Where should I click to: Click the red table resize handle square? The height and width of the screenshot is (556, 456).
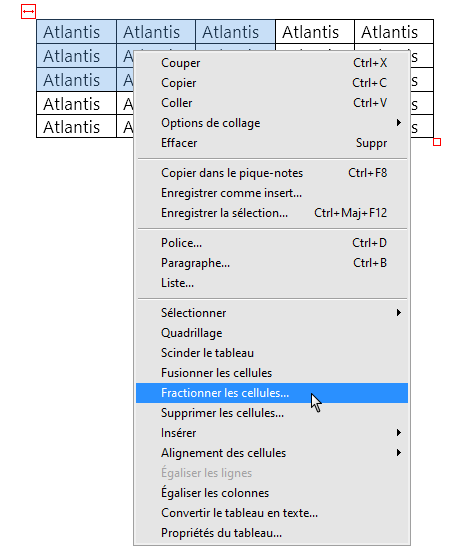tap(437, 142)
